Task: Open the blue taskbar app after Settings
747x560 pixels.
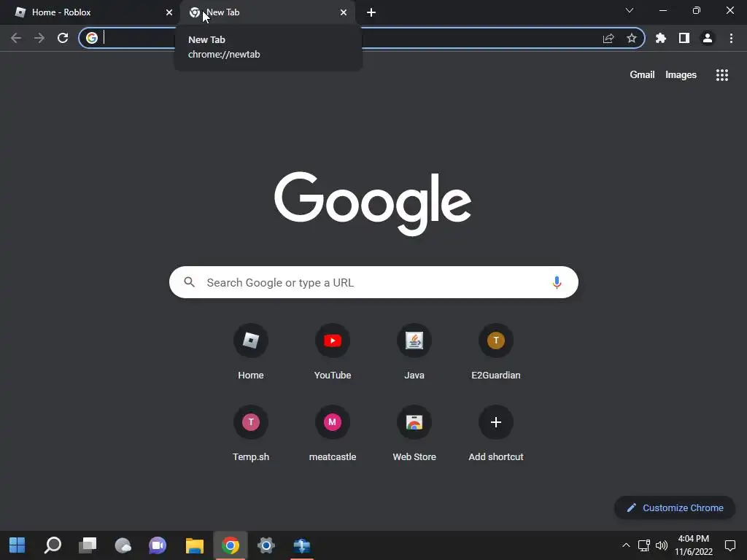Action: point(301,545)
